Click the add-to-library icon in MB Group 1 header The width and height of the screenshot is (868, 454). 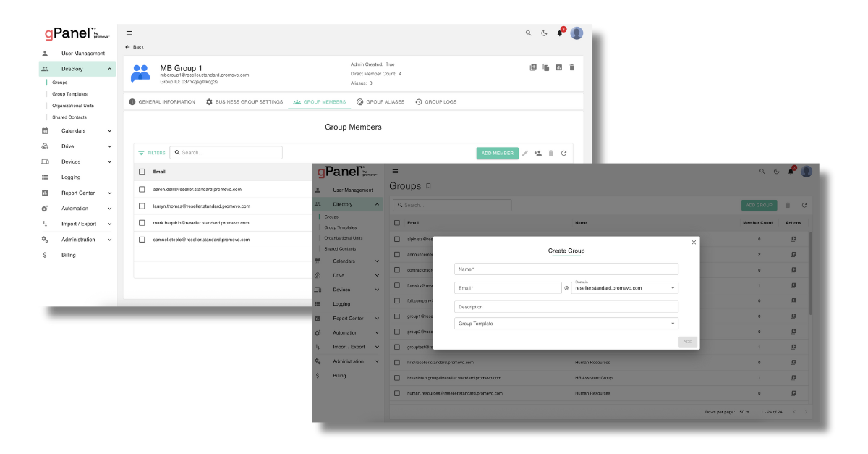[533, 67]
